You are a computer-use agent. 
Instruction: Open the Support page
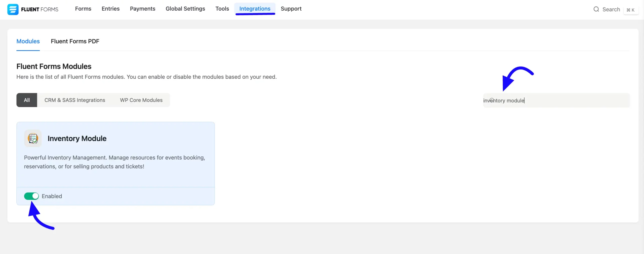pyautogui.click(x=291, y=9)
